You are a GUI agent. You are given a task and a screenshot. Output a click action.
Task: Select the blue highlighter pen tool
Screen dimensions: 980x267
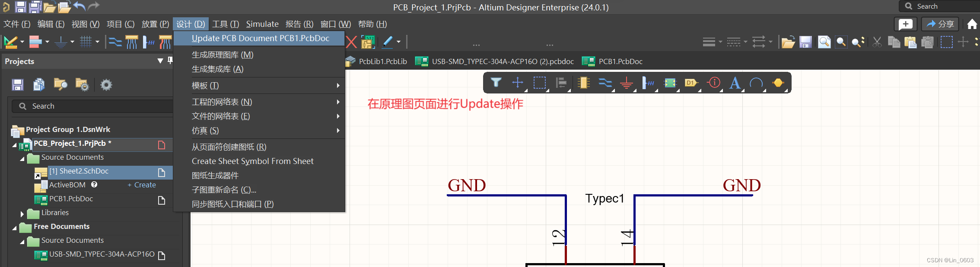[388, 42]
